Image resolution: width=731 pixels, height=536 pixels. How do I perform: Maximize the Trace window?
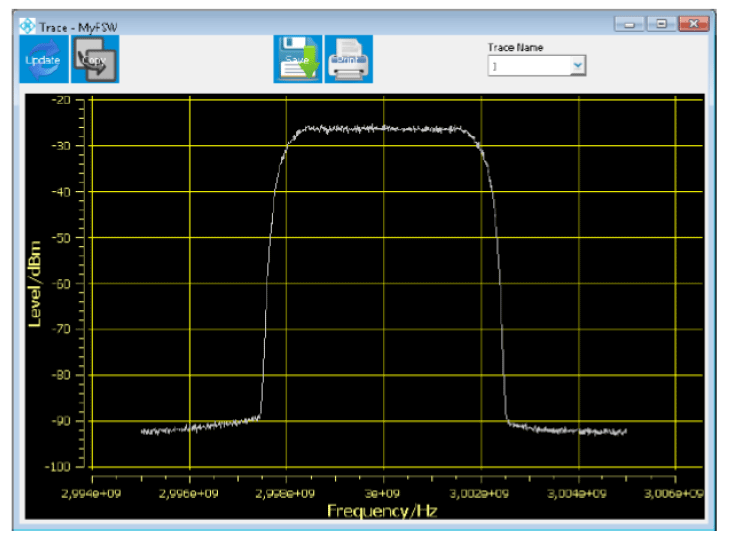click(660, 24)
